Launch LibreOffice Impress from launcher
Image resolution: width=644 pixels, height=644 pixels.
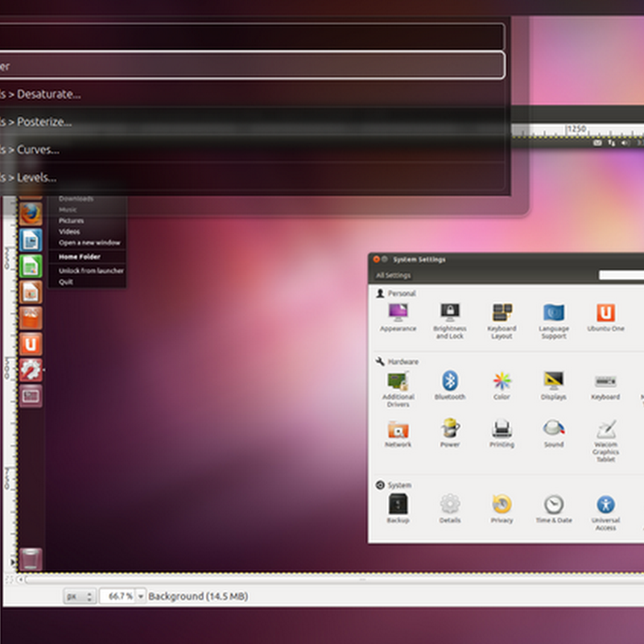(31, 292)
